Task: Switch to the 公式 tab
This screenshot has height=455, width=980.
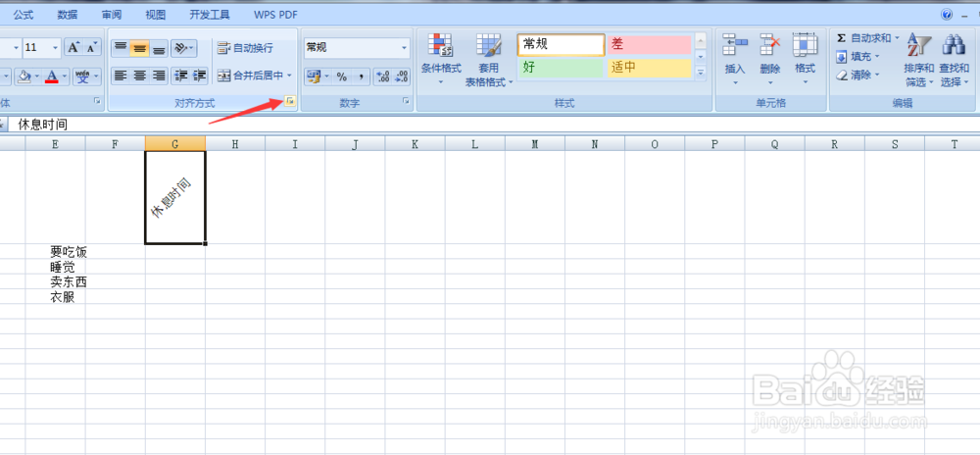Action: pos(24,15)
